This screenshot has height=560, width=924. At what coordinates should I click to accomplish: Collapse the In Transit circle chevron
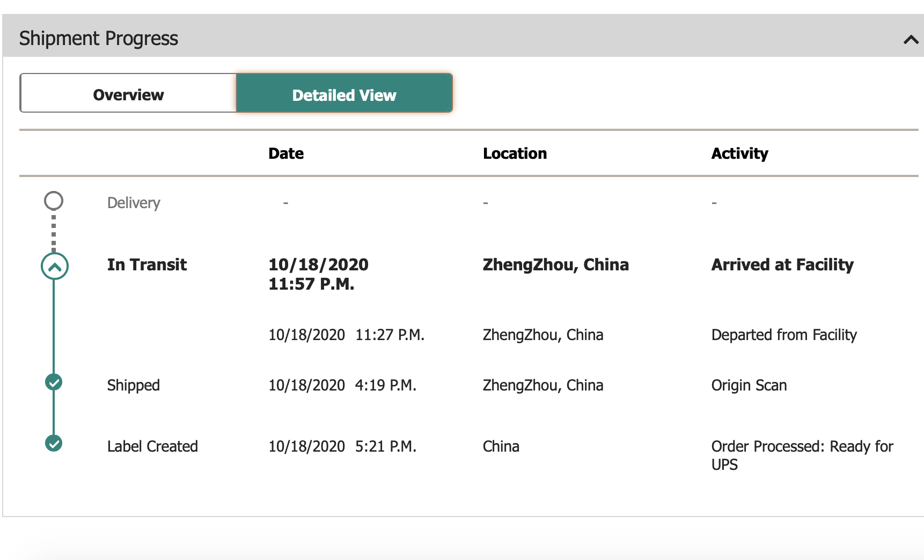[x=55, y=266]
